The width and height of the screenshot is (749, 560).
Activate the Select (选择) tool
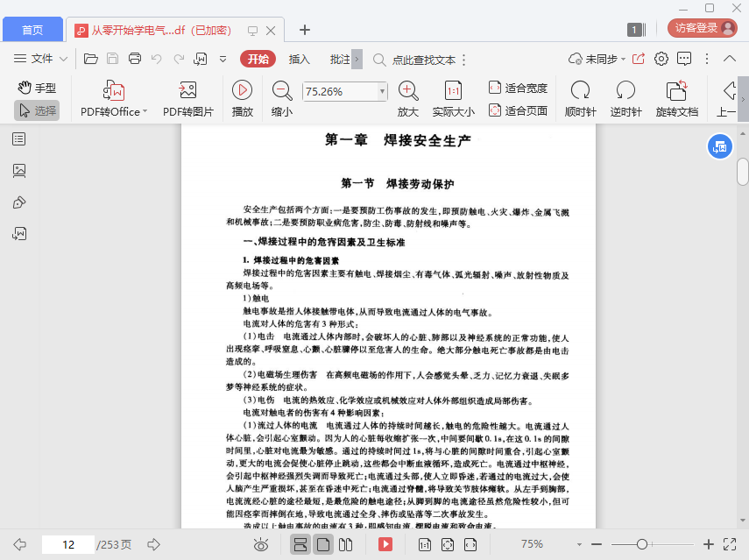tap(38, 110)
